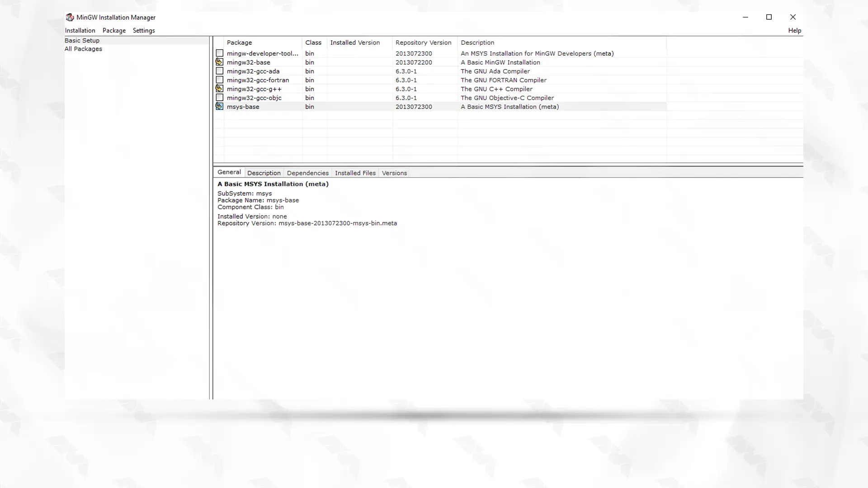Click the marked install icon for mingw32-base
The width and height of the screenshot is (868, 488).
coord(220,62)
